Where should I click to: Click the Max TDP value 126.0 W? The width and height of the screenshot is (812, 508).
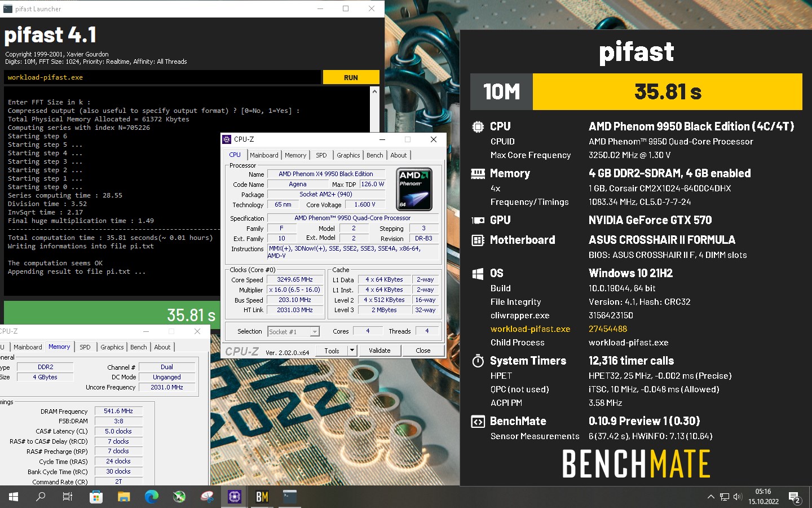(373, 184)
